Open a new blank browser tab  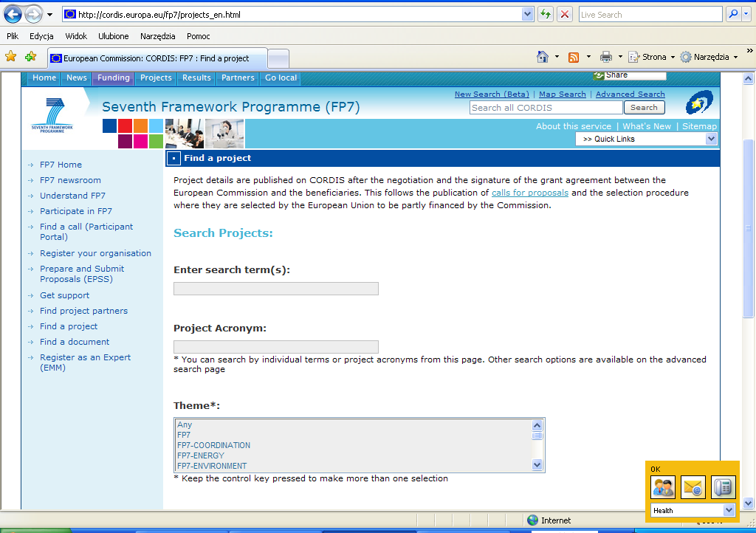(278, 59)
